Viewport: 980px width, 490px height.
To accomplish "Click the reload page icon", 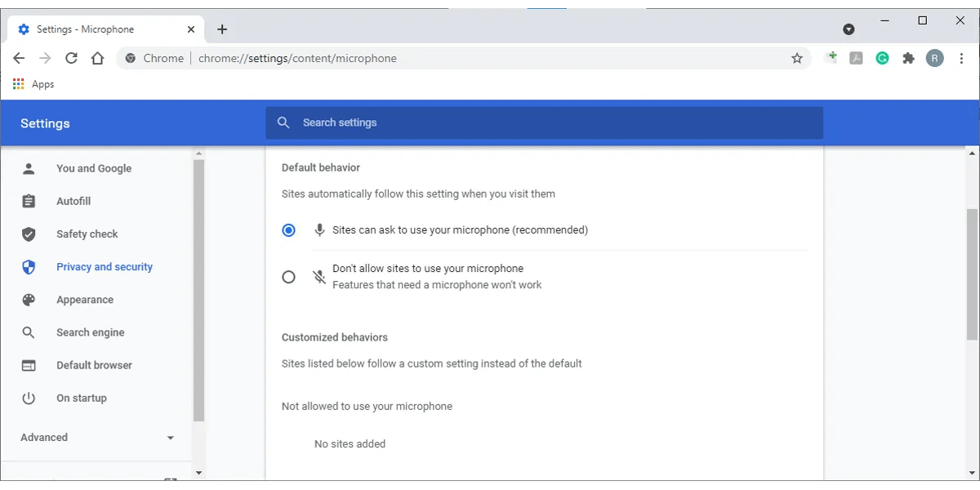I will [71, 58].
